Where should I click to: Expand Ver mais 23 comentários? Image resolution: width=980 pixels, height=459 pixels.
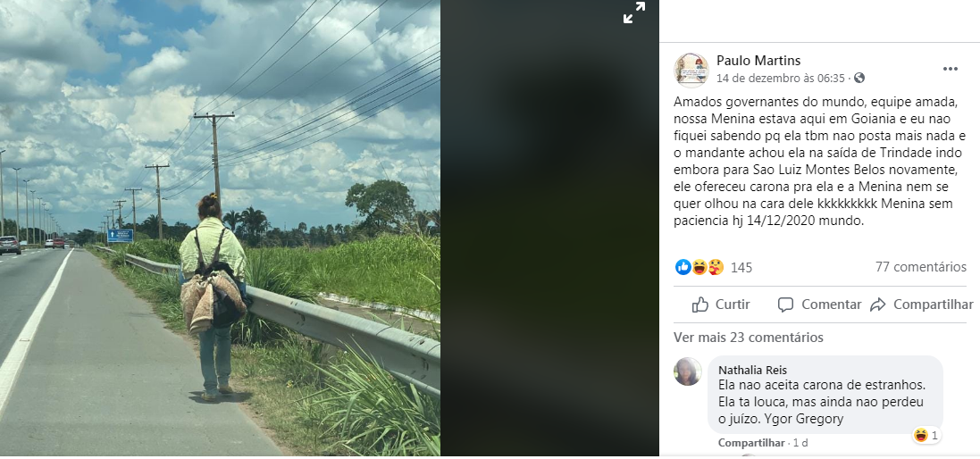[748, 338]
